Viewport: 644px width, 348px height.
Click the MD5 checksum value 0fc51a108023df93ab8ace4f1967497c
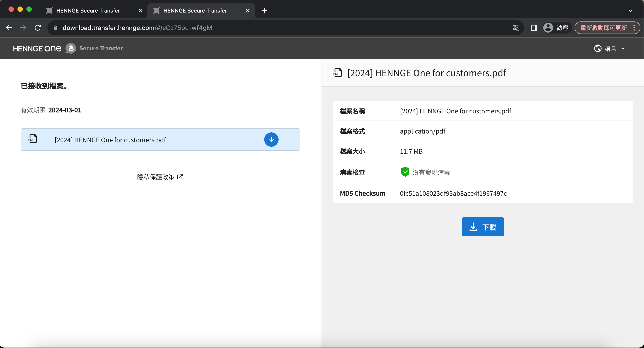(x=453, y=193)
